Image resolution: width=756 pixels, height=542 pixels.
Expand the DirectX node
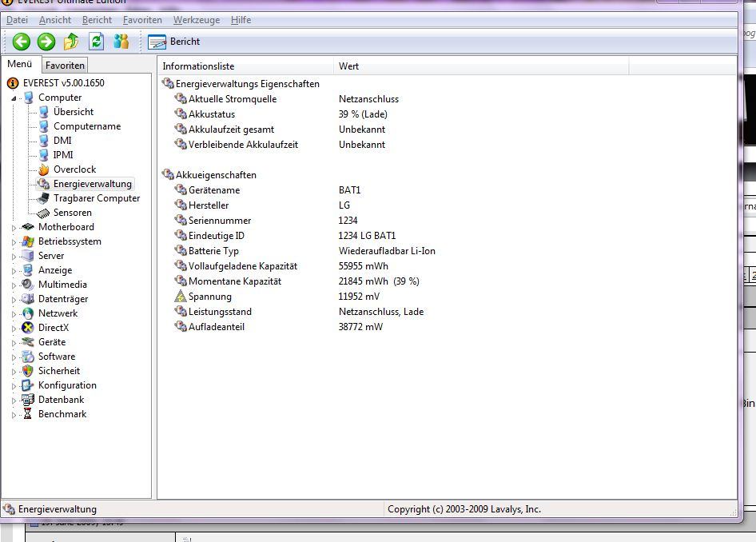(14, 329)
